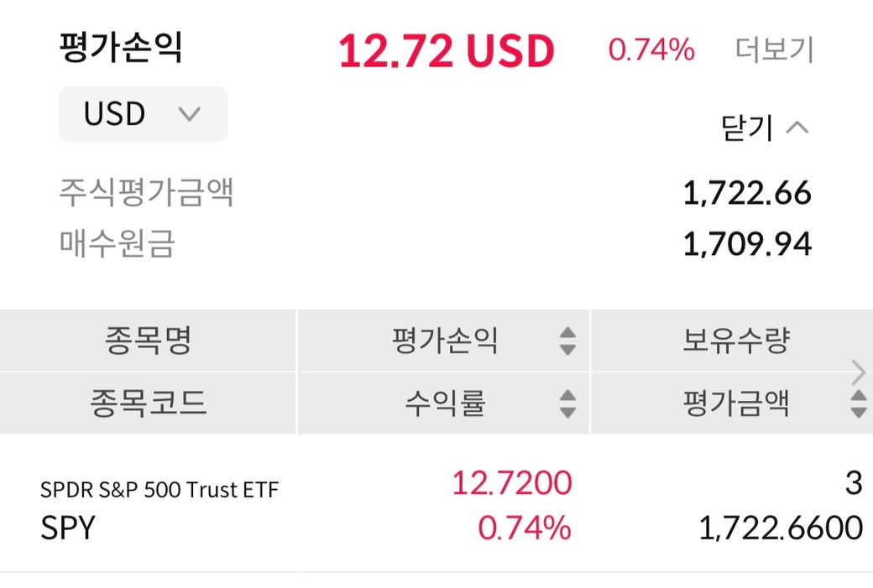Tap the 0.74% rate beside the total
873x588 pixels.
[651, 50]
